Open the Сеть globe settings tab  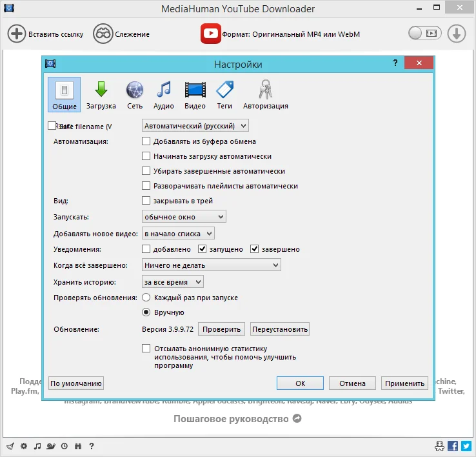pyautogui.click(x=135, y=95)
